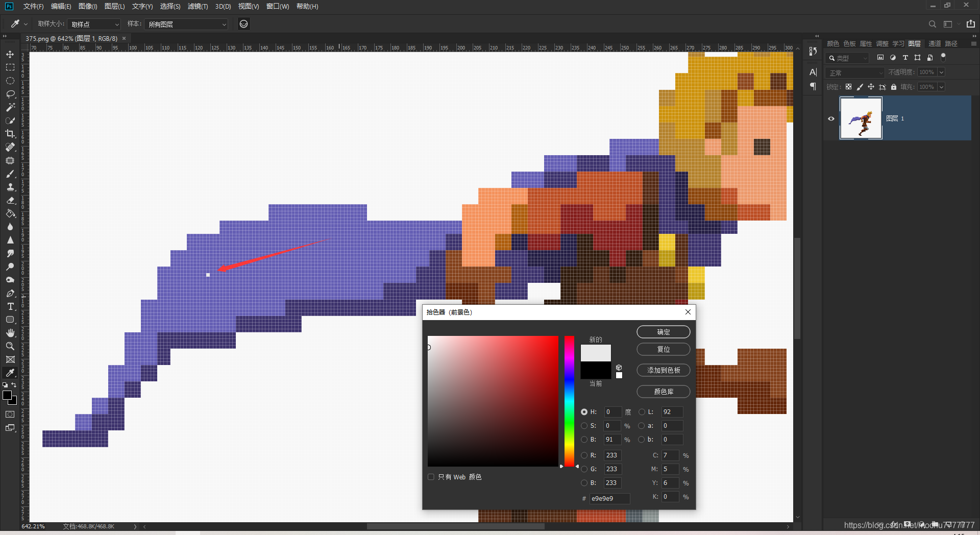Select the Type tool in the toolbar
This screenshot has height=535, width=980.
[x=10, y=306]
